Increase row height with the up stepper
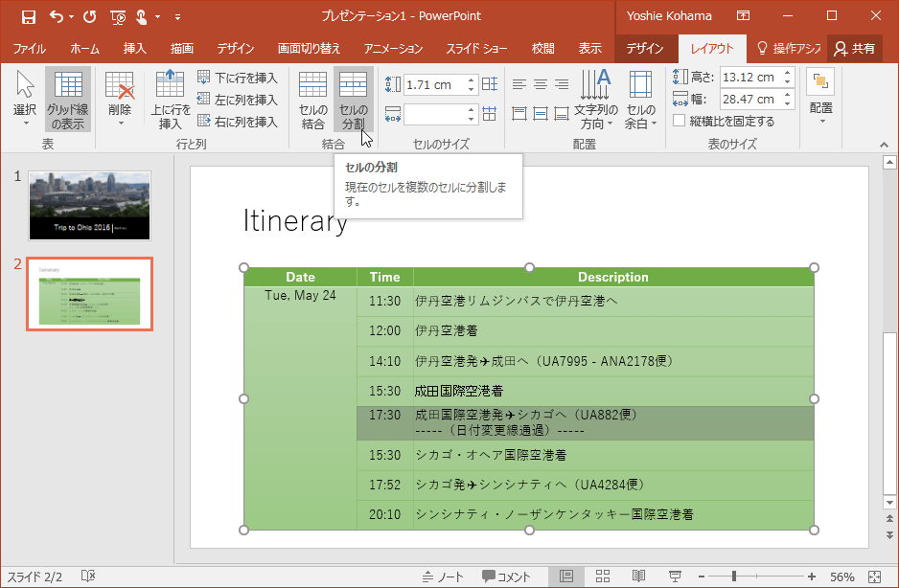899x588 pixels. pos(471,80)
